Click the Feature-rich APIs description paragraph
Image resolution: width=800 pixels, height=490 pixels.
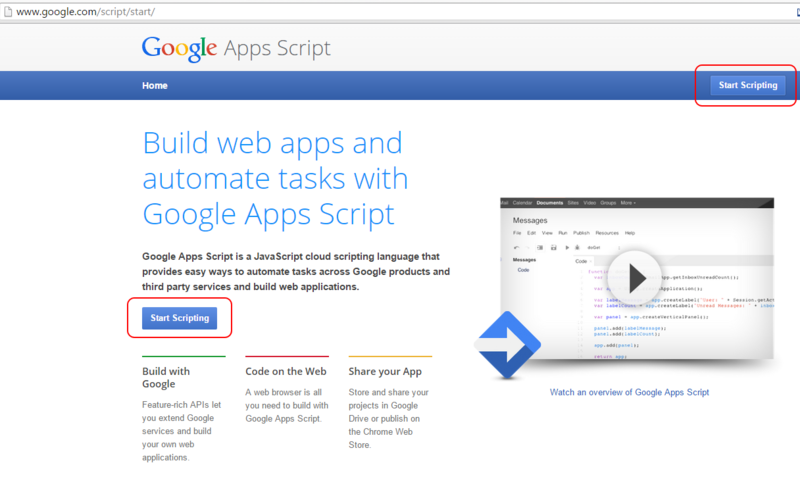point(181,431)
